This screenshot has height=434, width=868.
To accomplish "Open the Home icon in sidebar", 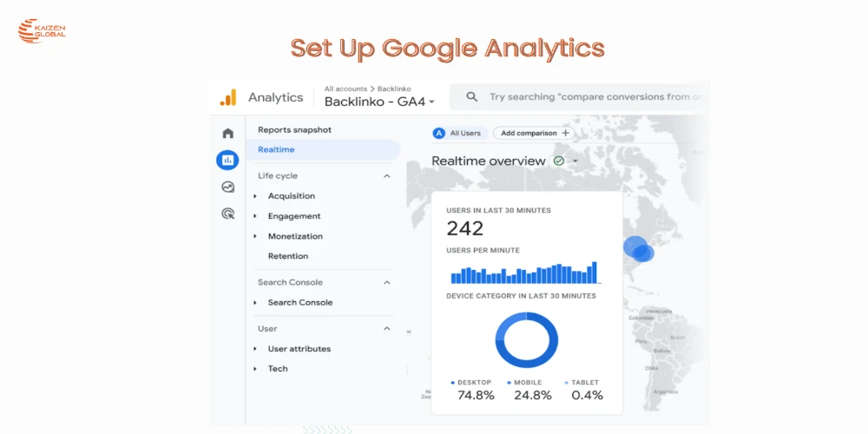I will pyautogui.click(x=228, y=134).
